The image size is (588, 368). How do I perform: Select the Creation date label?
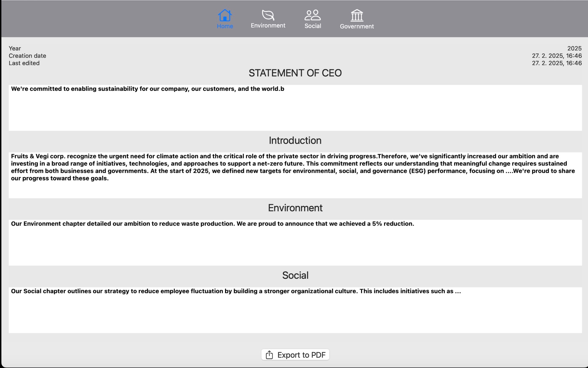point(27,56)
